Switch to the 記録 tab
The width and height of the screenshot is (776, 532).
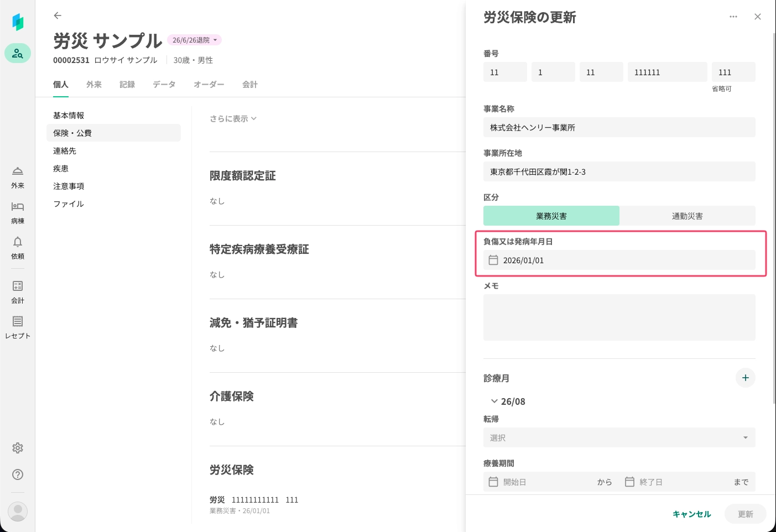[x=127, y=85]
